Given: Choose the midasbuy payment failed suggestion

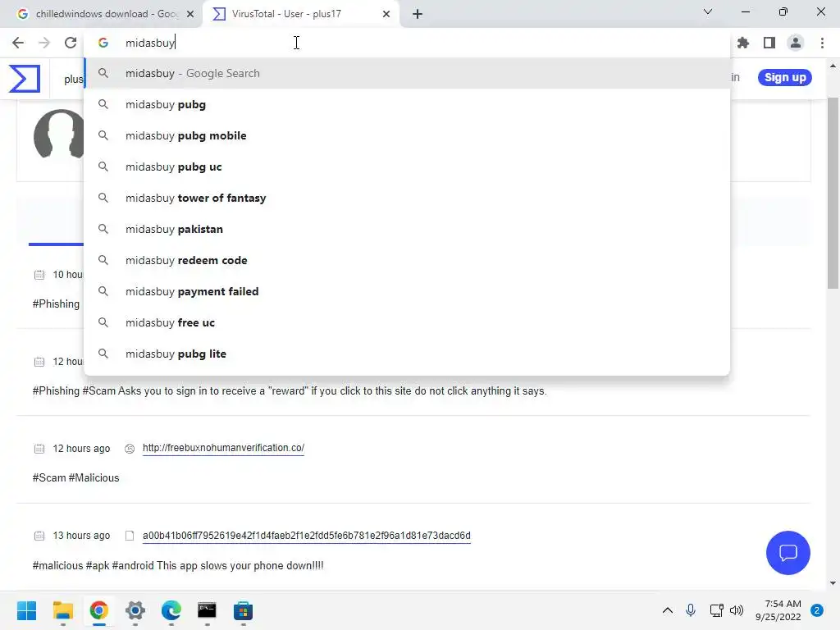Looking at the screenshot, I should pyautogui.click(x=407, y=291).
